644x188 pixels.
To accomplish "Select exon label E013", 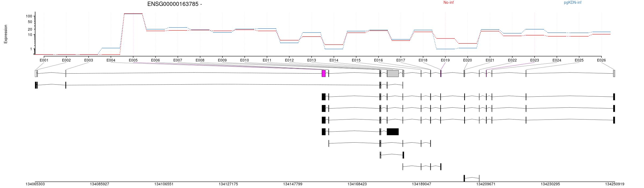I will (312, 60).
